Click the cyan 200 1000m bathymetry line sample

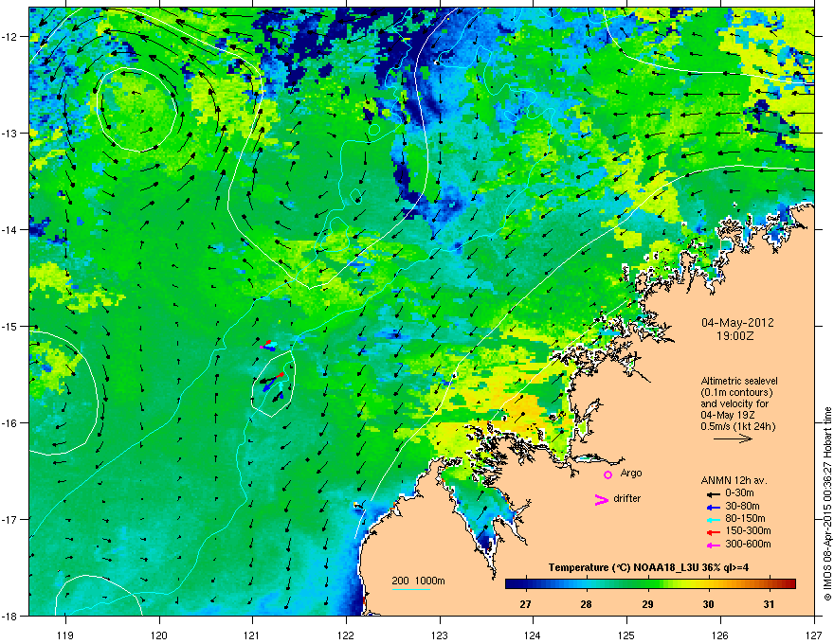coord(410,589)
